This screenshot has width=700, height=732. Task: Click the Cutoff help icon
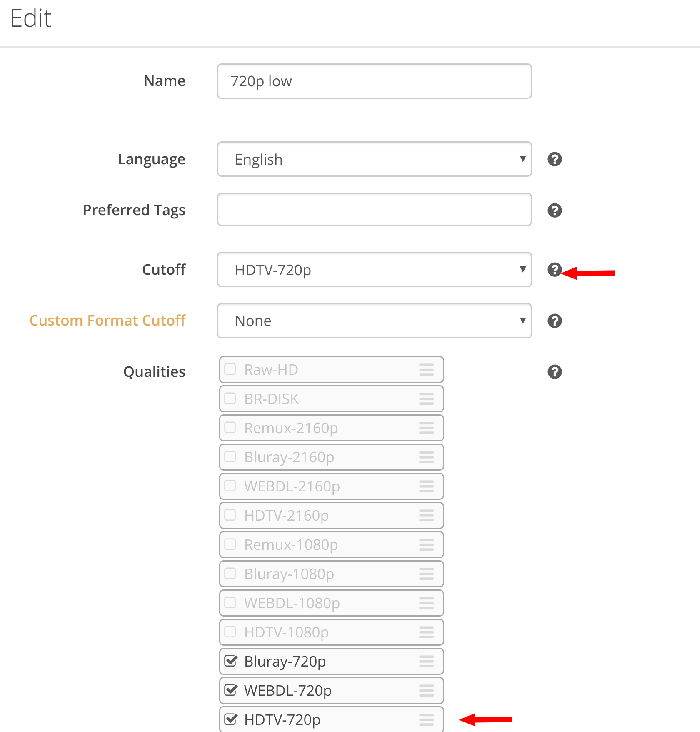click(x=555, y=270)
